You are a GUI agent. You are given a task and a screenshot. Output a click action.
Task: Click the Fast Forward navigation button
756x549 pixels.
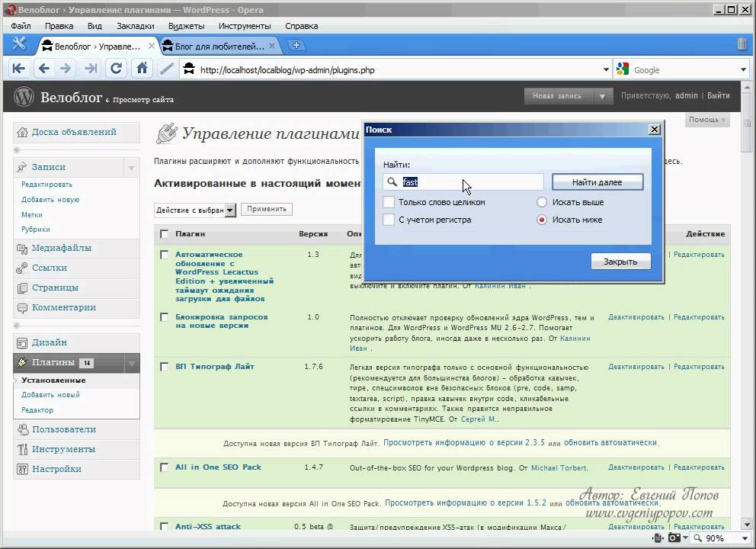(90, 69)
